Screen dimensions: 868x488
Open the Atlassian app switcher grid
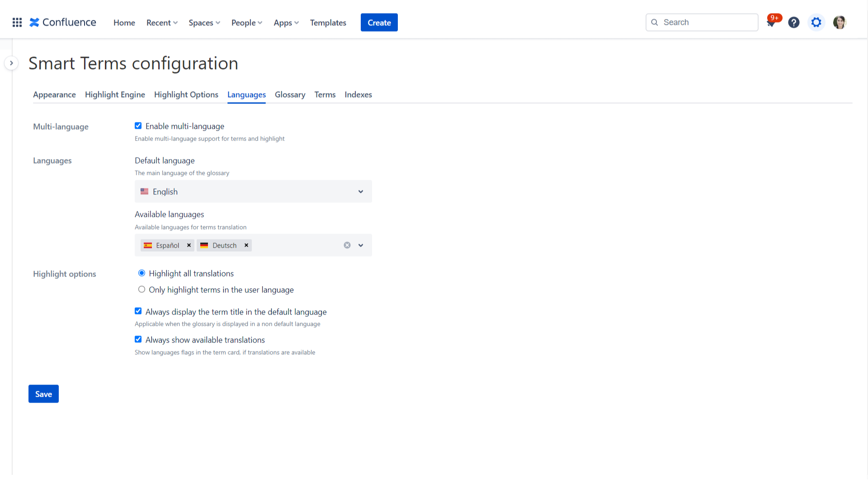click(x=17, y=22)
